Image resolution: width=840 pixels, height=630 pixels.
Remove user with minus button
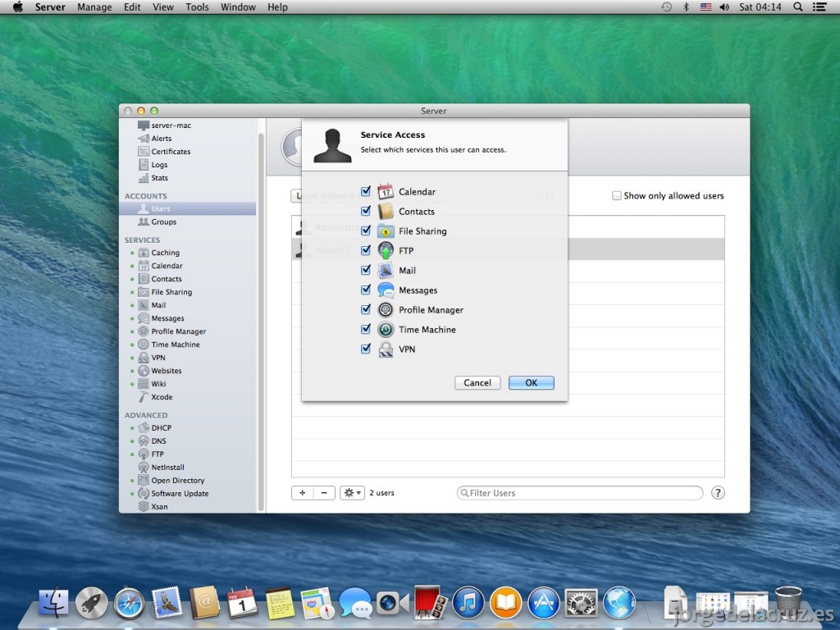point(324,493)
